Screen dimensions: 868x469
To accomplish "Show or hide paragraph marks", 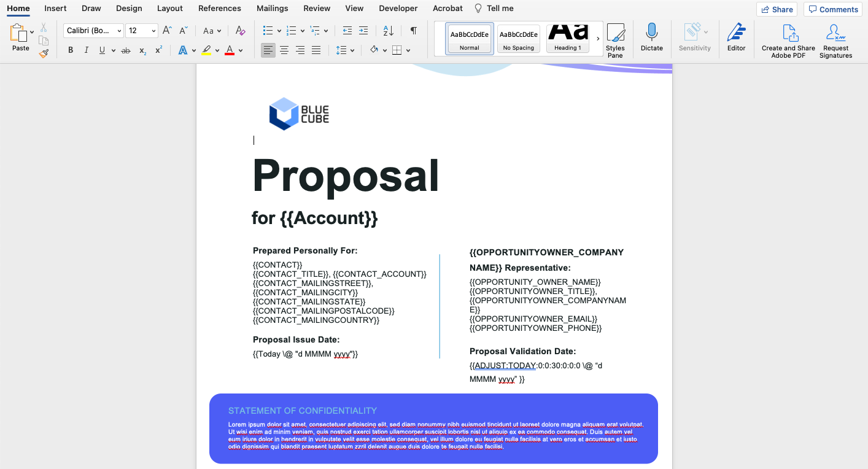I will [x=414, y=31].
